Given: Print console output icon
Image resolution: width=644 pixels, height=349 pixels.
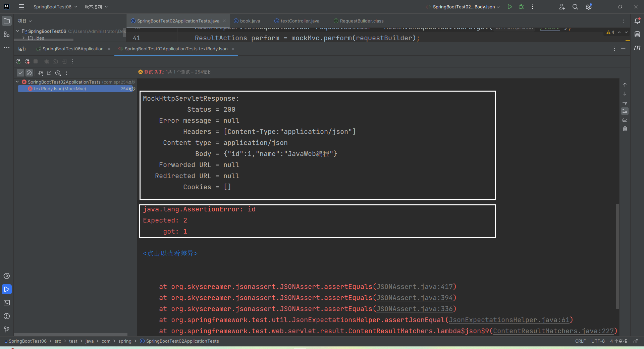Looking at the screenshot, I should tap(625, 120).
